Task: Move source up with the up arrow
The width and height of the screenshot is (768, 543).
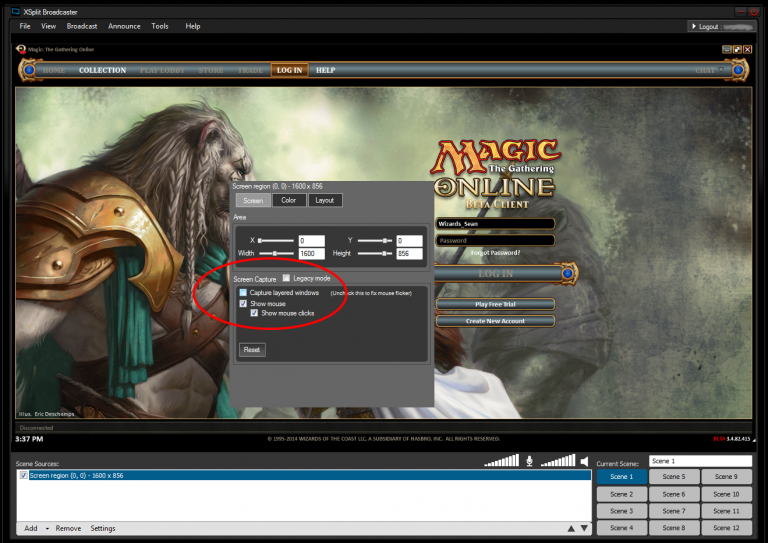Action: 571,528
